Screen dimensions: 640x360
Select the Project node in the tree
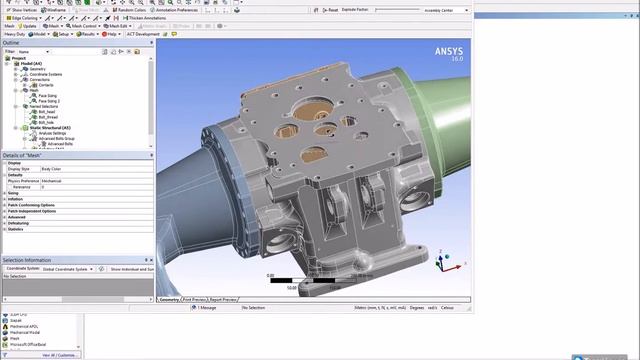click(19, 58)
